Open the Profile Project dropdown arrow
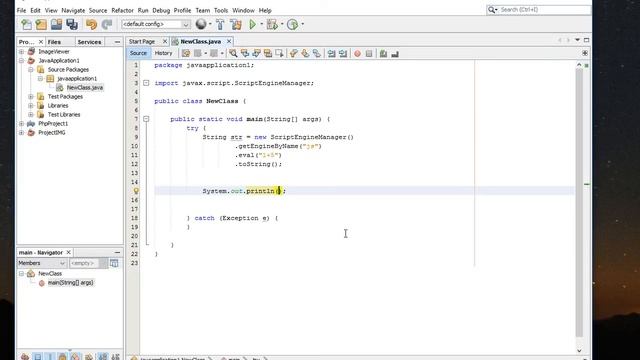Viewport: 640px width, 360px height. tap(302, 24)
